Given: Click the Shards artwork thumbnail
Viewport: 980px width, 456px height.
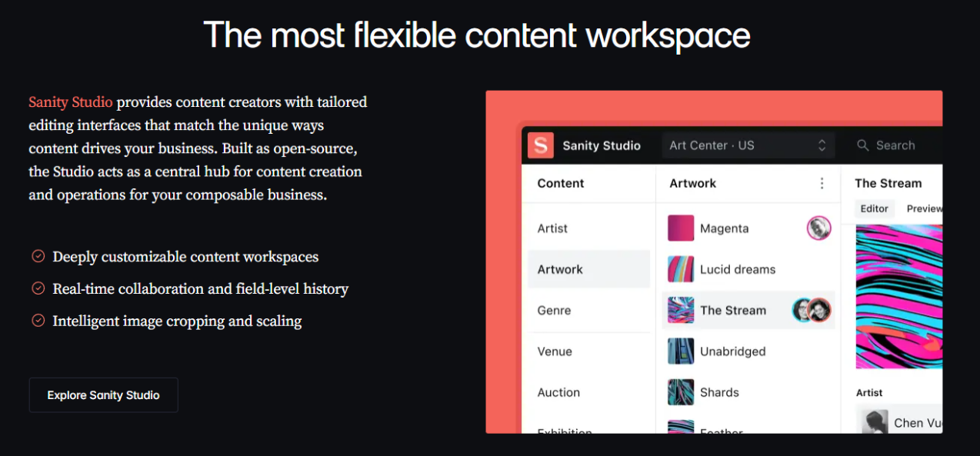Looking at the screenshot, I should pyautogui.click(x=681, y=392).
